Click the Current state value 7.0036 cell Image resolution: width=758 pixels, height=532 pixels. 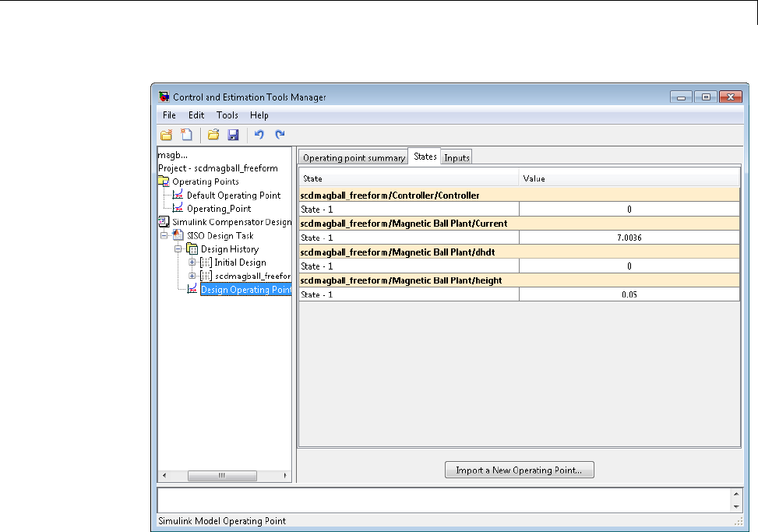coord(629,238)
